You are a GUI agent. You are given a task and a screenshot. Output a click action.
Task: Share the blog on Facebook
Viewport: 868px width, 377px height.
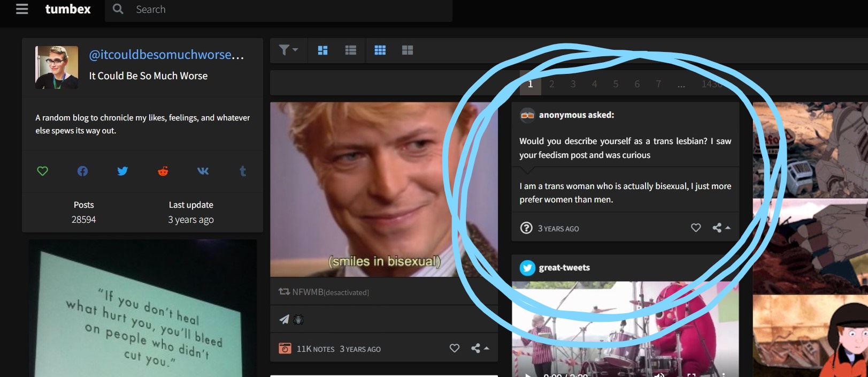coord(82,171)
